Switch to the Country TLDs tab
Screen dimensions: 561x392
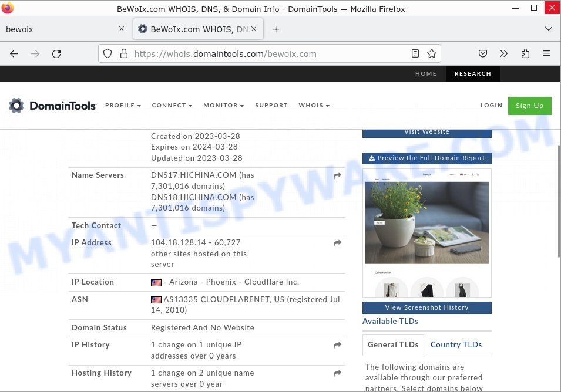456,345
